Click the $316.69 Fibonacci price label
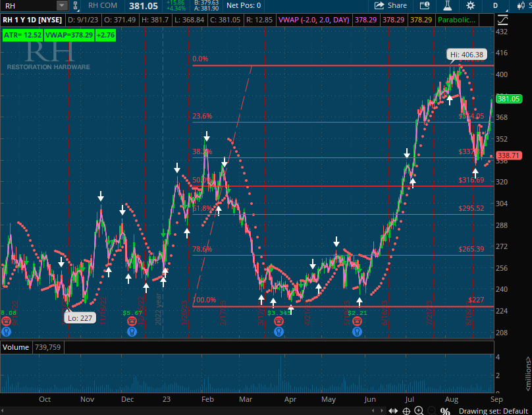The height and width of the screenshot is (415, 532). (x=471, y=180)
